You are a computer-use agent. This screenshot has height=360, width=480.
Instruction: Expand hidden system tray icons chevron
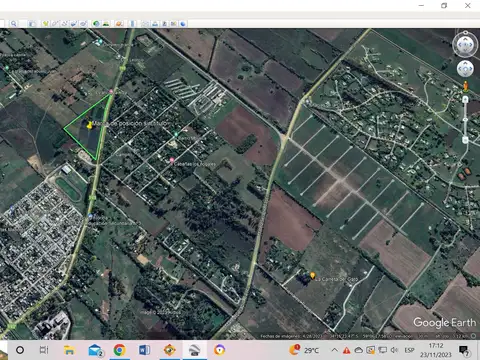tap(334, 350)
